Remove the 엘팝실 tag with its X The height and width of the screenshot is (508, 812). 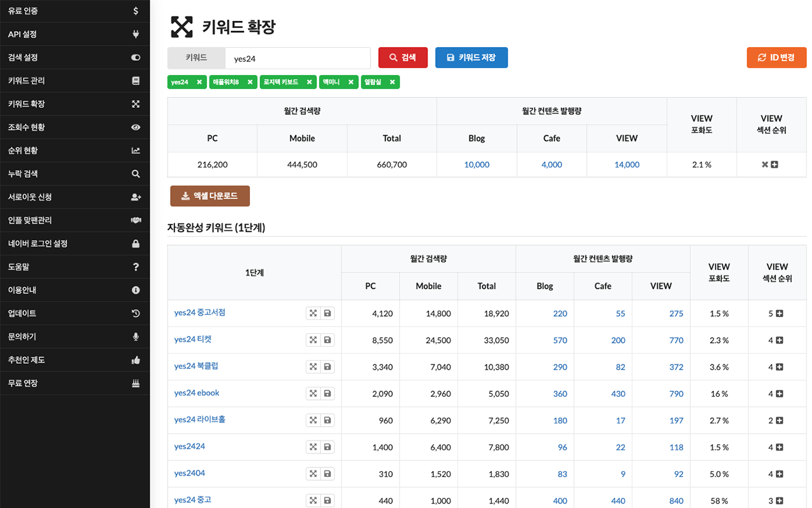[393, 82]
